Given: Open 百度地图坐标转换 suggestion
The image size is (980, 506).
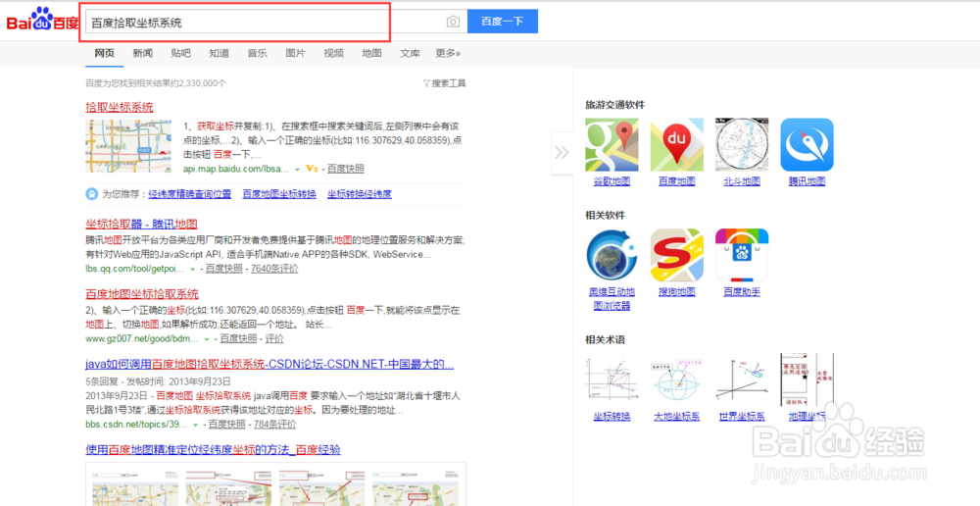Looking at the screenshot, I should tap(279, 194).
